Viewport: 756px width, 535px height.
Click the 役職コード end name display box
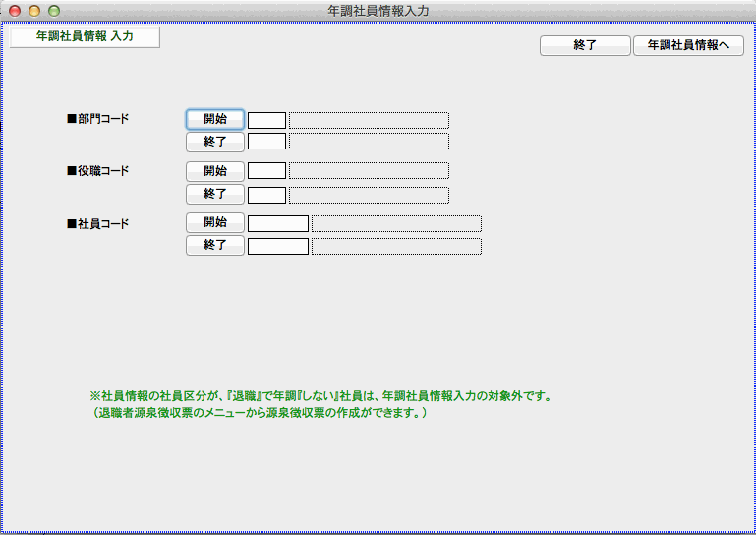[x=369, y=195]
